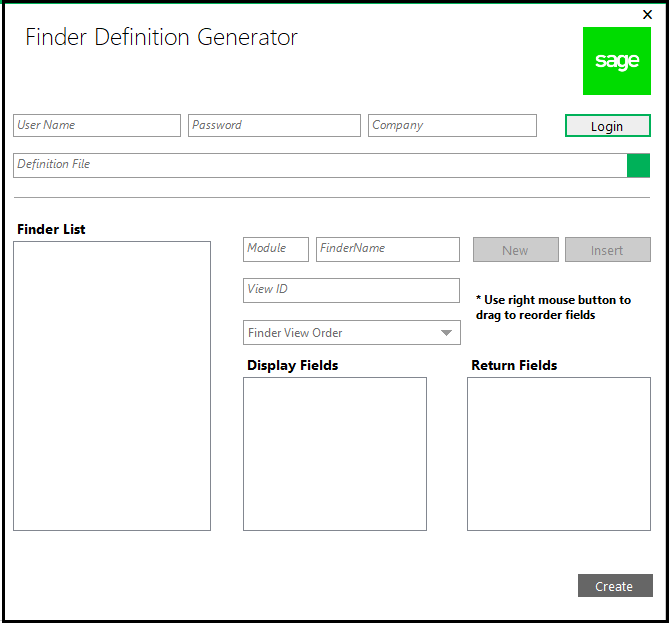669x623 pixels.
Task: Click the 'Return Fields' label
Action: click(x=514, y=365)
